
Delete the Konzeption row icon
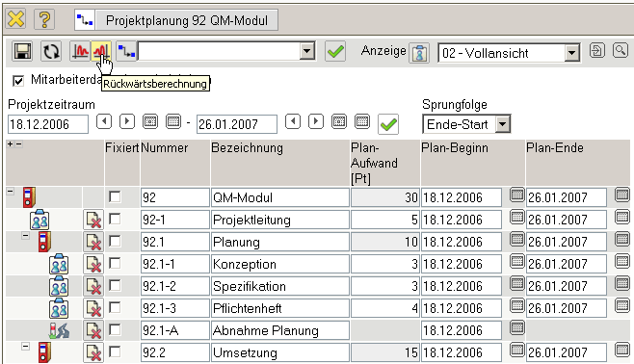point(93,264)
